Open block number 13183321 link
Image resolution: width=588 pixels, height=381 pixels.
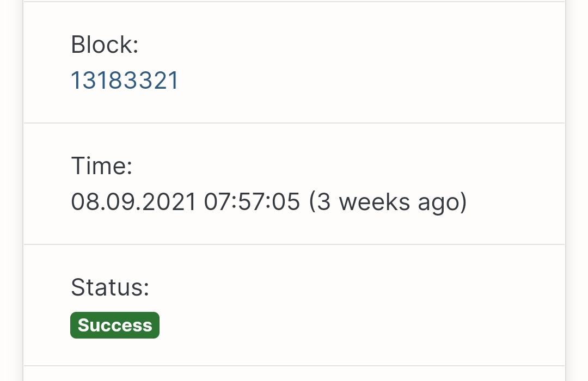pos(125,80)
